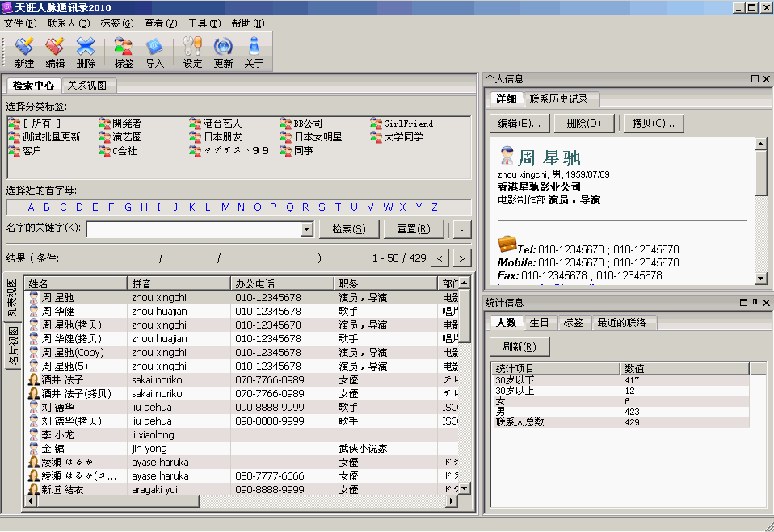Viewport: 774px width, 532px height.
Task: Click the 周星驰 avatar icon in details
Action: 507,156
